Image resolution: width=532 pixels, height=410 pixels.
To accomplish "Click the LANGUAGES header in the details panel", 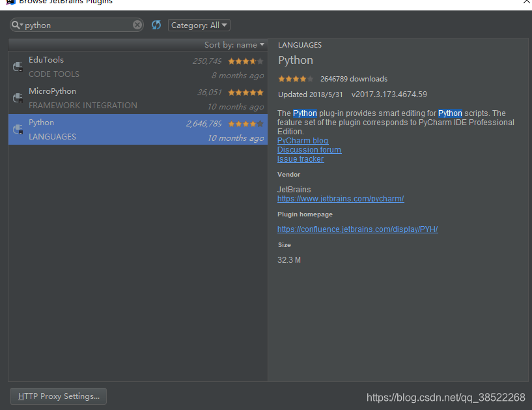I will pos(300,45).
